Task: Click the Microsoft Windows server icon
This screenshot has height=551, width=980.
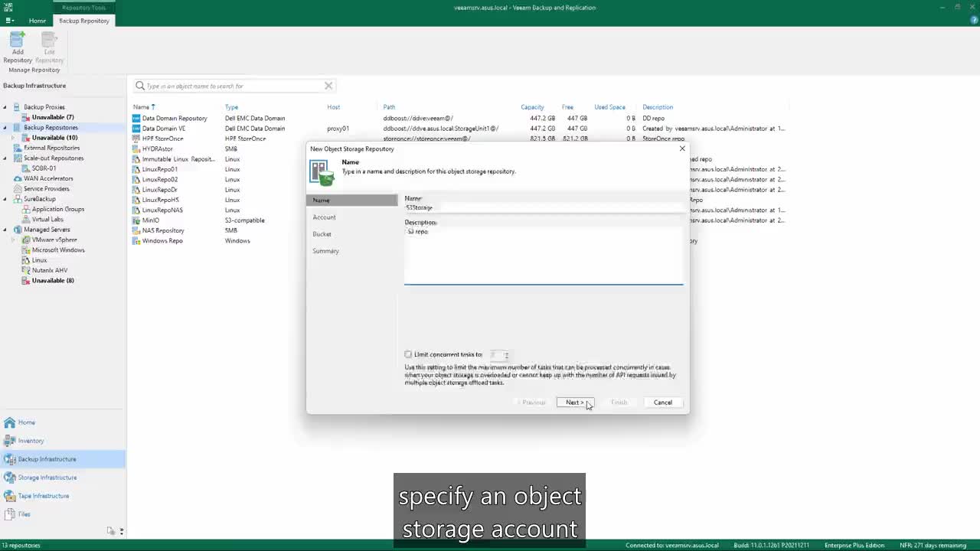Action: point(25,250)
